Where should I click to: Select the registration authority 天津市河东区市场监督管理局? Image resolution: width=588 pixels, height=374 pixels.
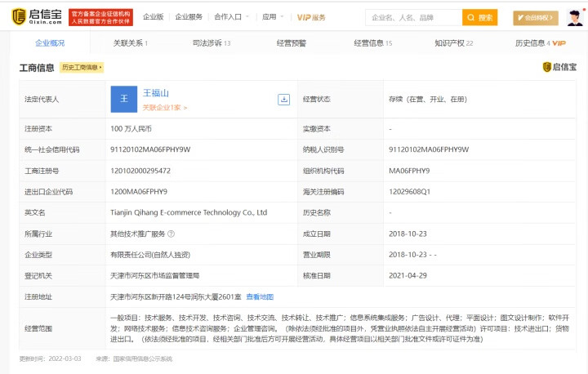click(154, 276)
